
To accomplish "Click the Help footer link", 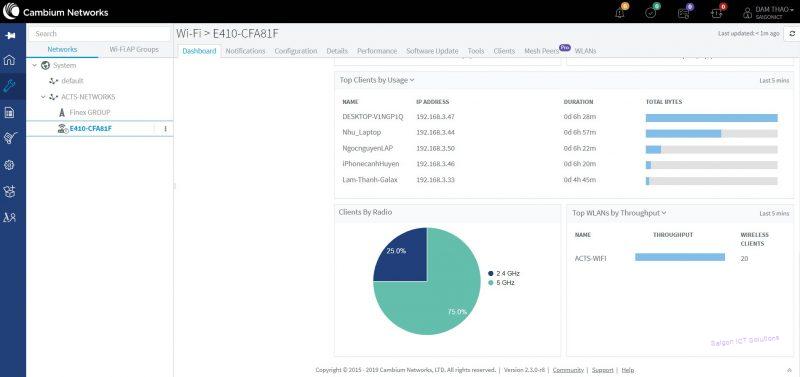I will click(628, 370).
